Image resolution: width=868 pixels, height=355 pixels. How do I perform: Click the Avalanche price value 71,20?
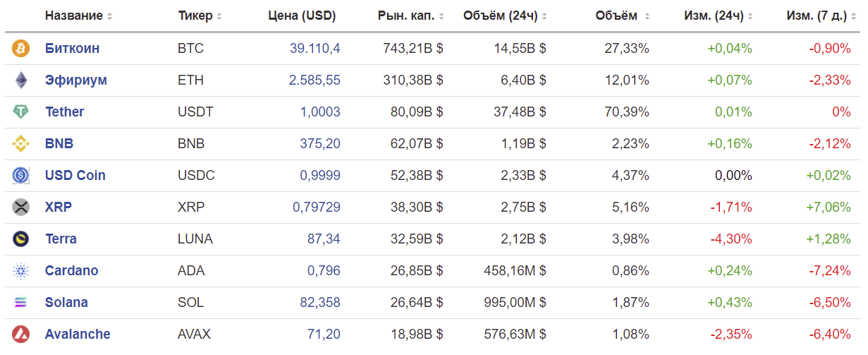(x=324, y=335)
